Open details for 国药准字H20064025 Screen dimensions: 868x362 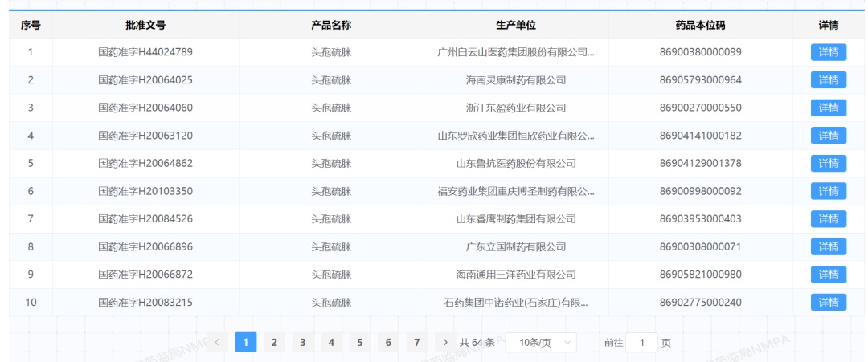(828, 80)
